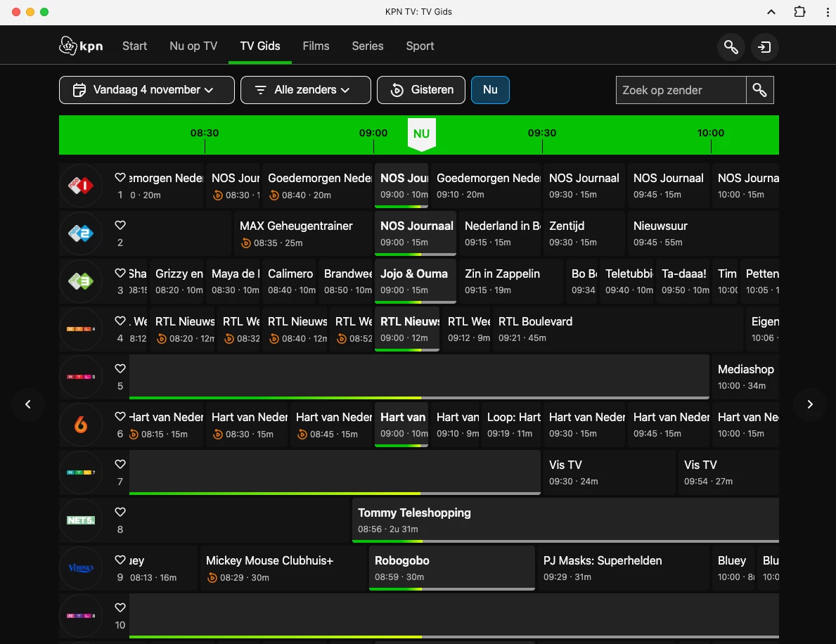Expand the Alle zenders filter dropdown
The width and height of the screenshot is (836, 644).
(306, 90)
